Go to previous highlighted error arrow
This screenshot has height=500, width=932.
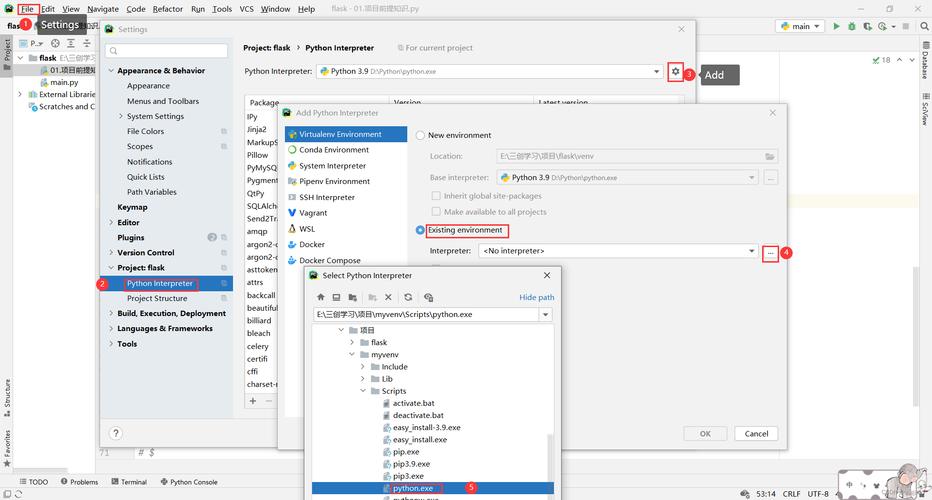[x=899, y=60]
